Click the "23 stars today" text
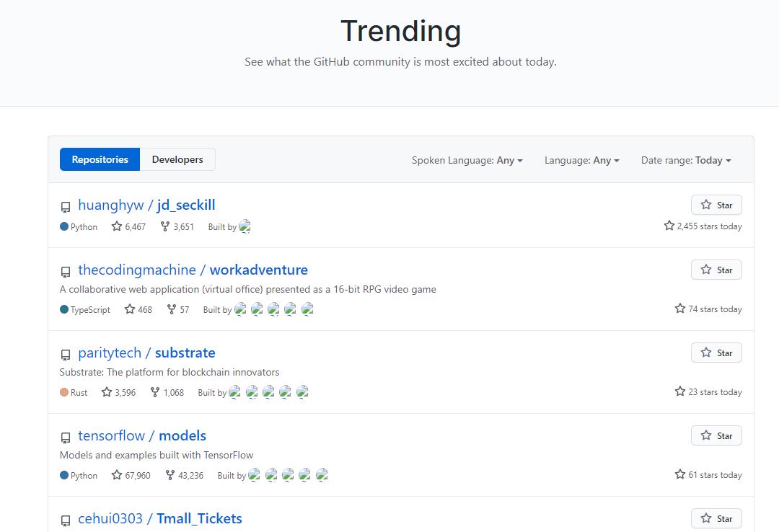Screen dimensions: 779x532 pos(708,392)
